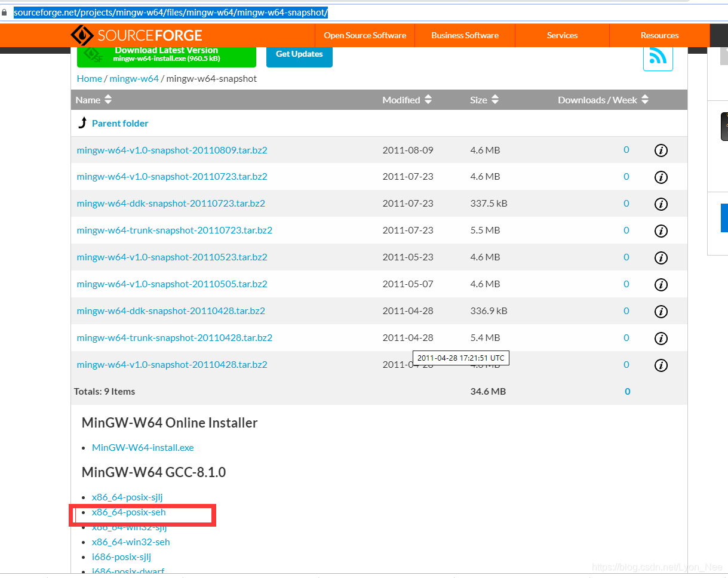
Task: Download mingw-w64-ddk-snapshot-20110428.tar.bz2
Action: (171, 311)
